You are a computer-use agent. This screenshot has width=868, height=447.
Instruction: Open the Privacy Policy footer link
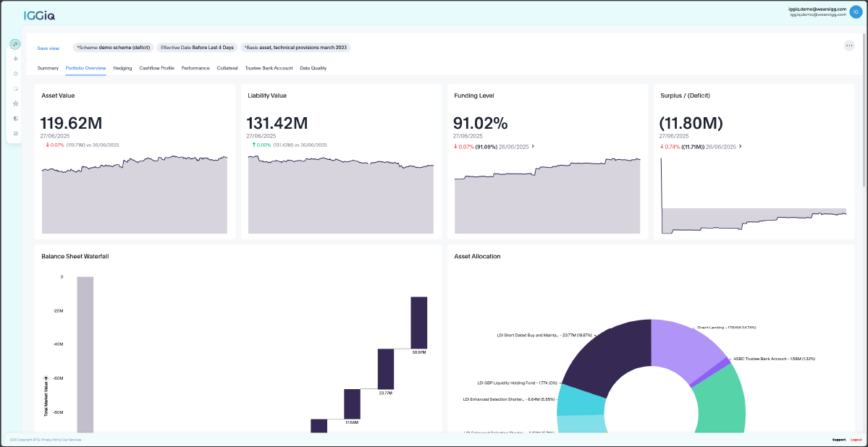click(51, 440)
